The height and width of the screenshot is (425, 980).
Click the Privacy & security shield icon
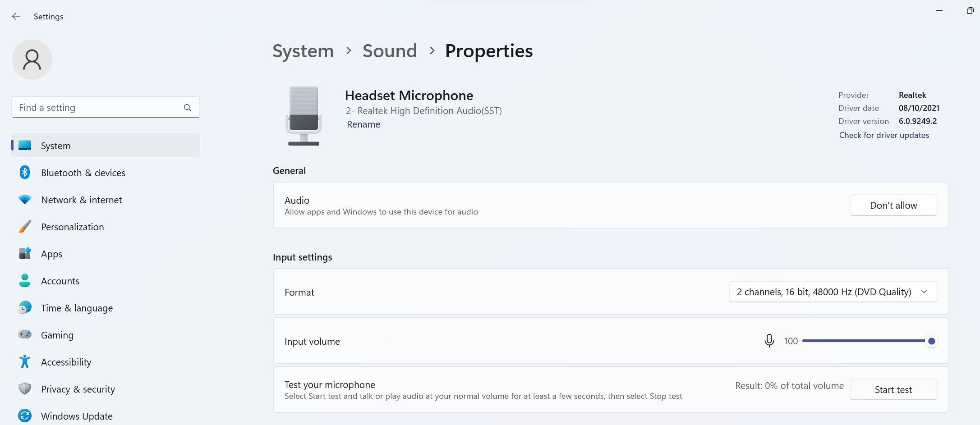tap(25, 388)
